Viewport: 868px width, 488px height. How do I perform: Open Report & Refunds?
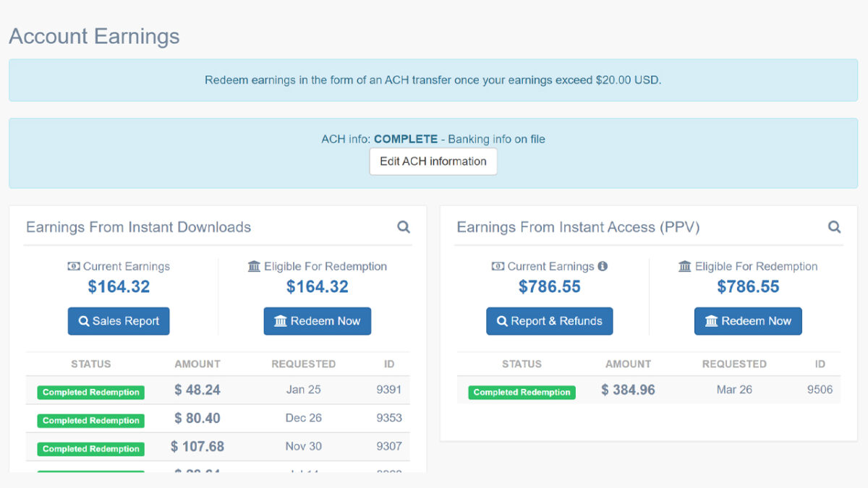[549, 321]
